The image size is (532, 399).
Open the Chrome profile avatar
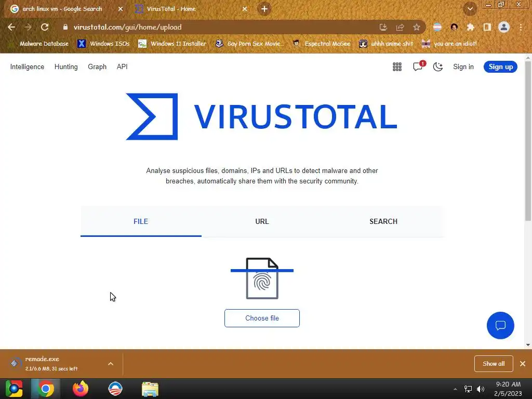tap(504, 27)
